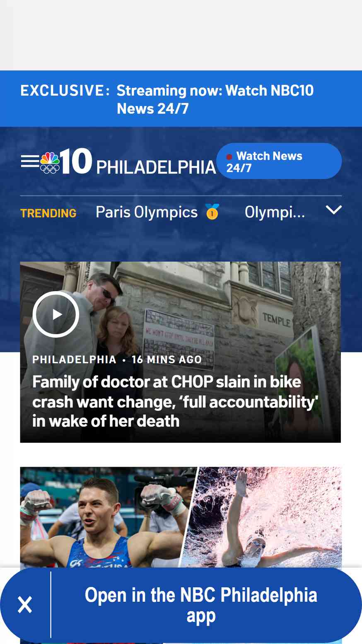Click the EXCLUSIVE label in the blue banner
362x644 pixels.
tap(65, 90)
